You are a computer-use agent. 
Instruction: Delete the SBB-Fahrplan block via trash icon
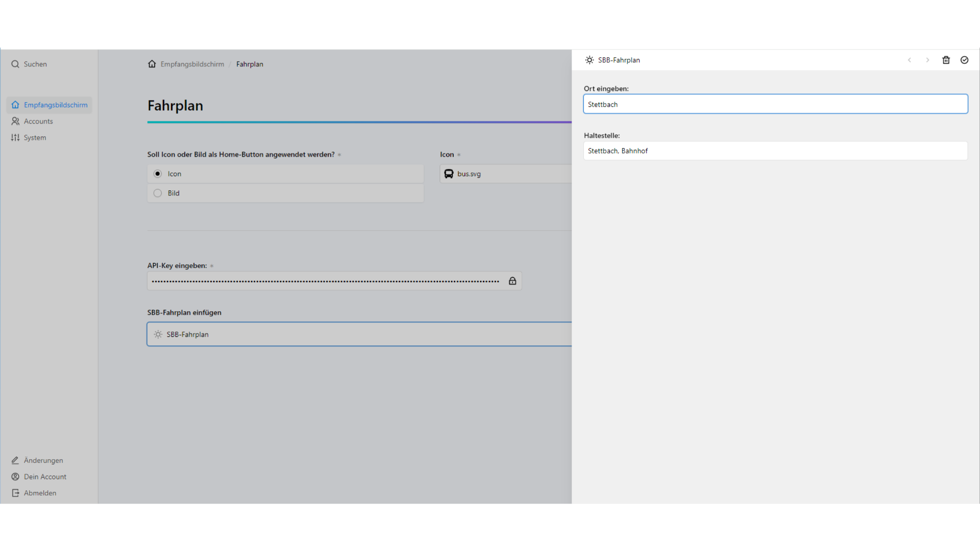tap(946, 60)
